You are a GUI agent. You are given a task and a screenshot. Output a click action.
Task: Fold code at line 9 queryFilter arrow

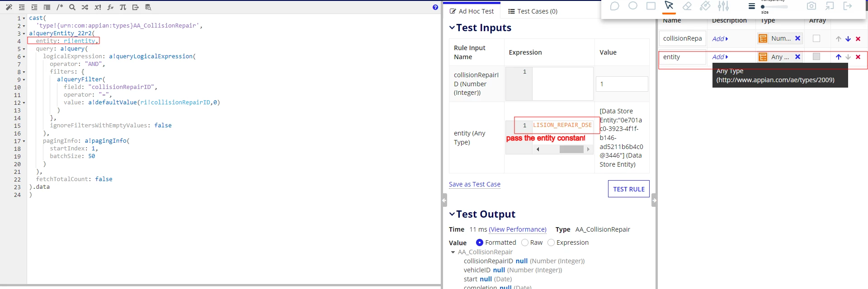tap(24, 79)
